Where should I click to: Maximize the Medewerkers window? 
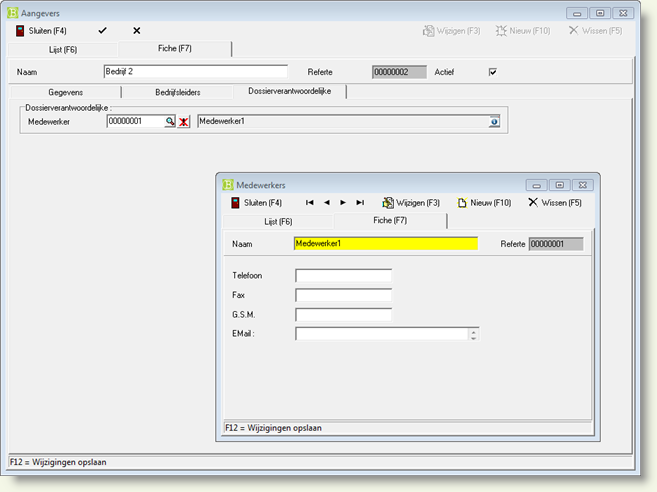tap(560, 185)
